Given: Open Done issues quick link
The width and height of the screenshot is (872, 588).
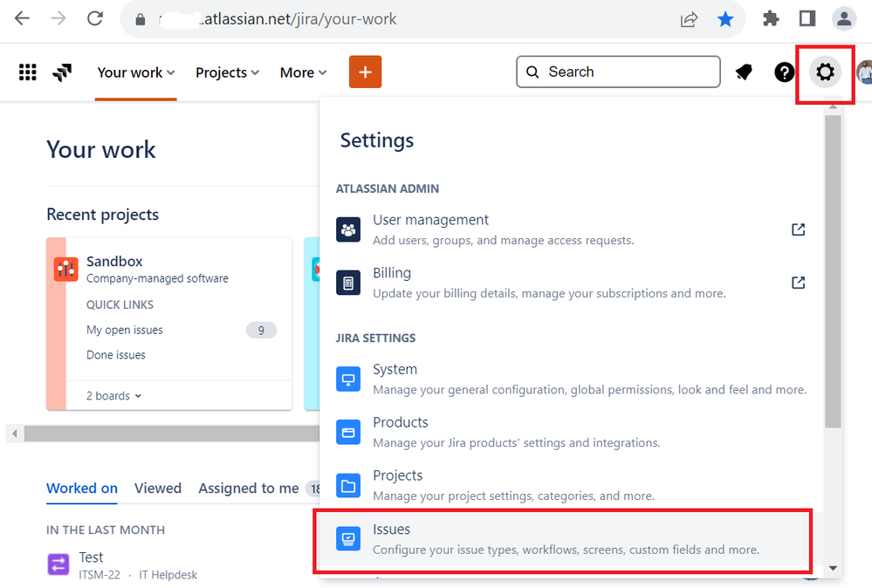Looking at the screenshot, I should pyautogui.click(x=116, y=354).
